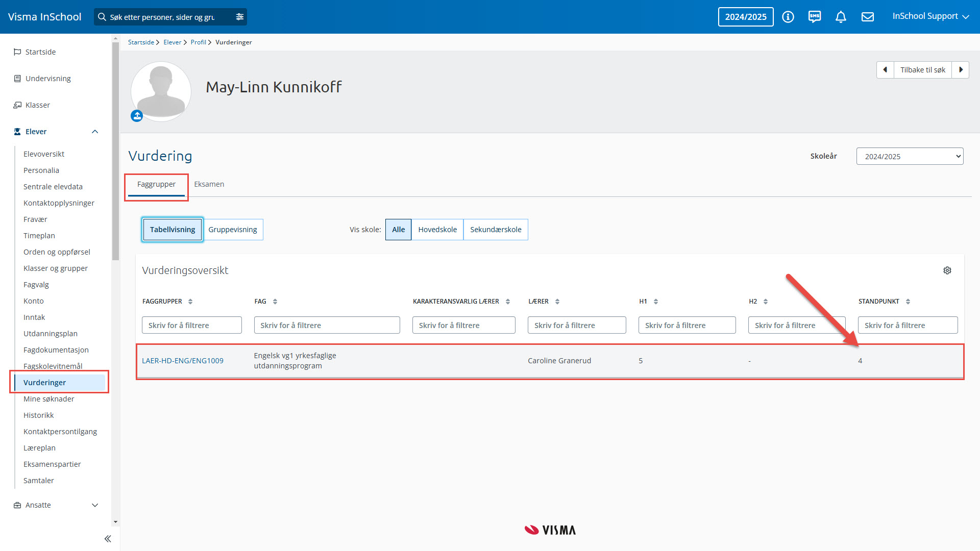Switch to the Eksamen tab
Screen dimensions: 980x551
209,184
